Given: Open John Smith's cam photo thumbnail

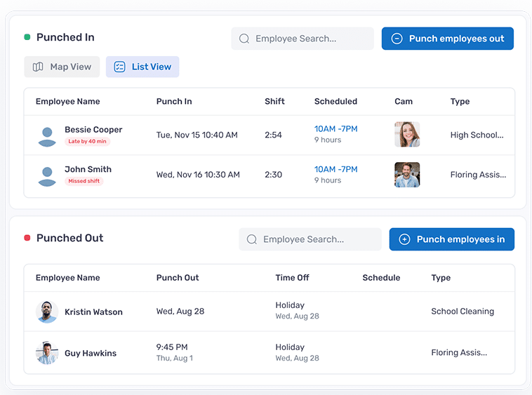Looking at the screenshot, I should (407, 175).
